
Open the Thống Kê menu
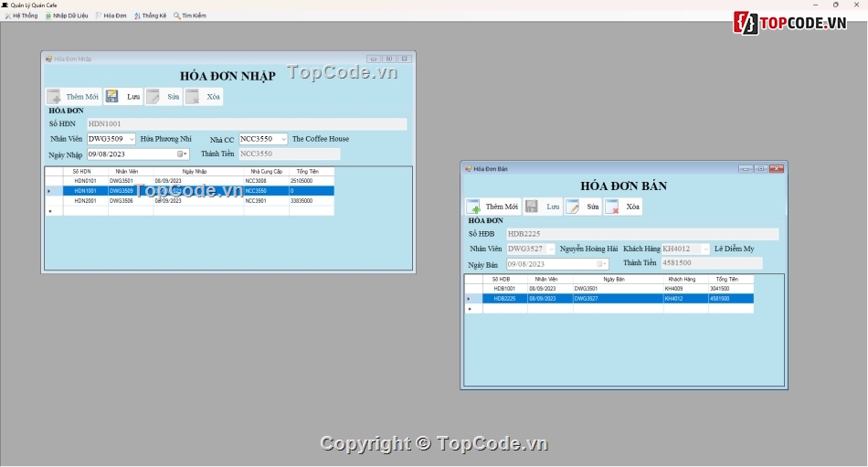click(x=151, y=16)
